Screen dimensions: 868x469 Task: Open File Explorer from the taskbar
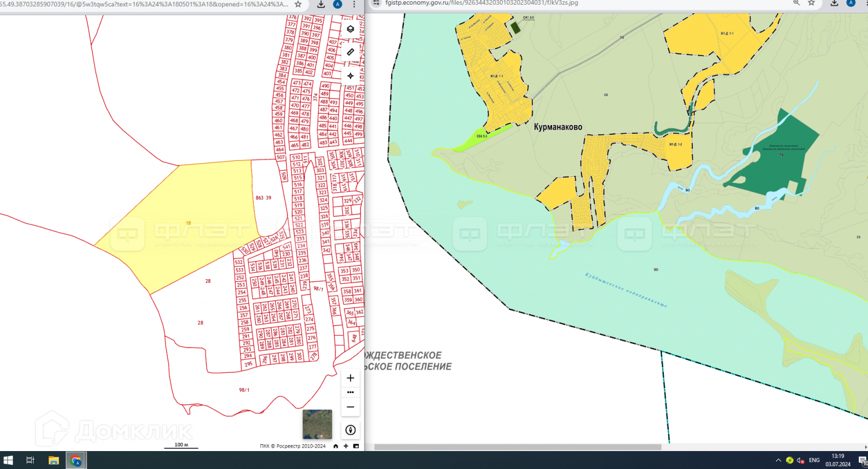[x=53, y=460]
